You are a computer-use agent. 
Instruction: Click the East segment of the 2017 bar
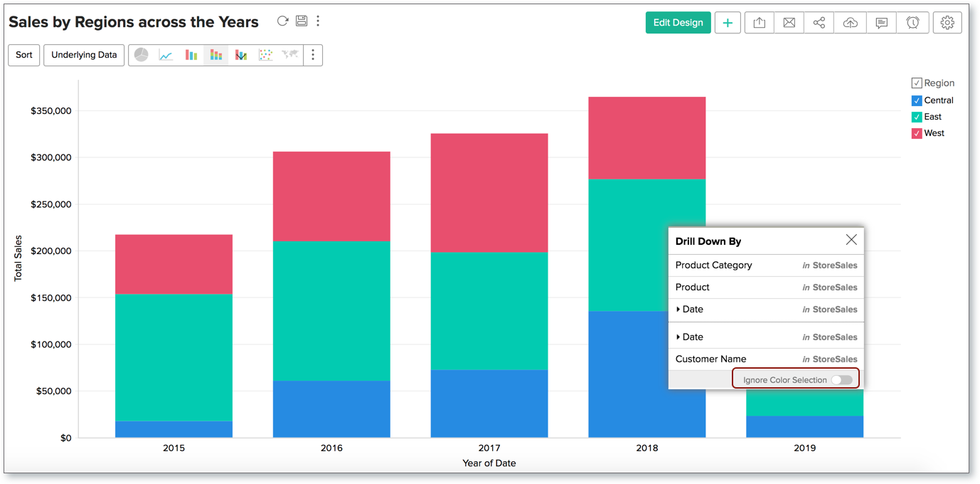(x=489, y=311)
